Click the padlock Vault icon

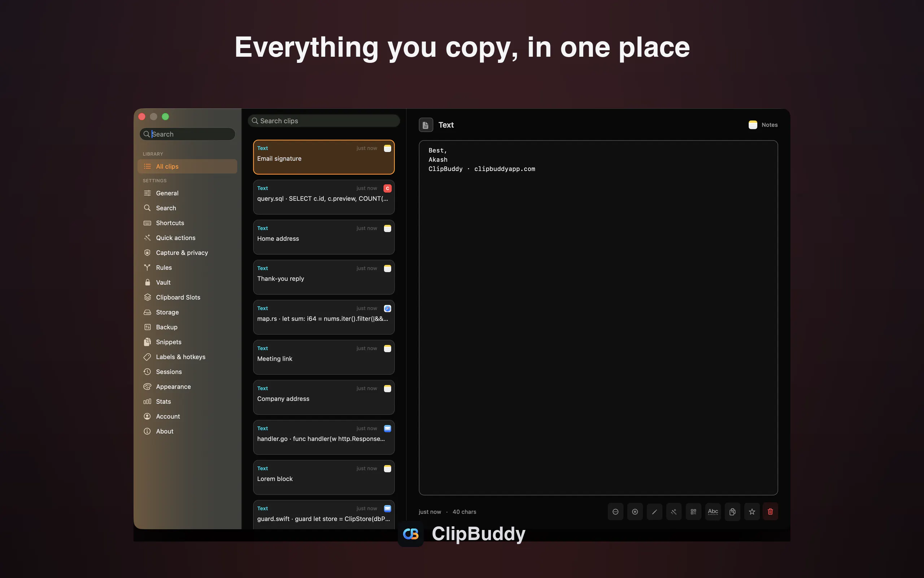click(147, 282)
